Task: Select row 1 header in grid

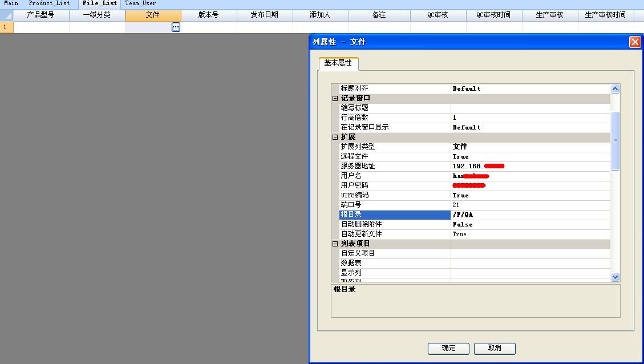Action: pyautogui.click(x=6, y=27)
